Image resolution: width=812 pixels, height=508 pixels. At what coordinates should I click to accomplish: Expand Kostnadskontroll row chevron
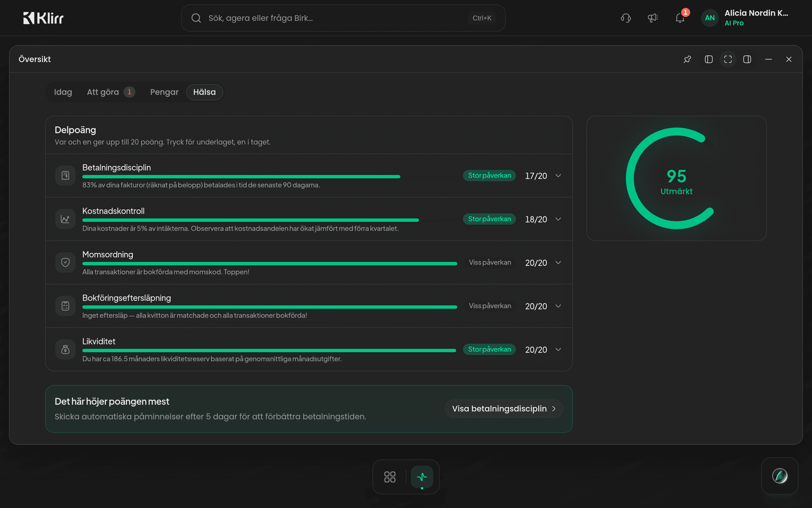(x=558, y=219)
